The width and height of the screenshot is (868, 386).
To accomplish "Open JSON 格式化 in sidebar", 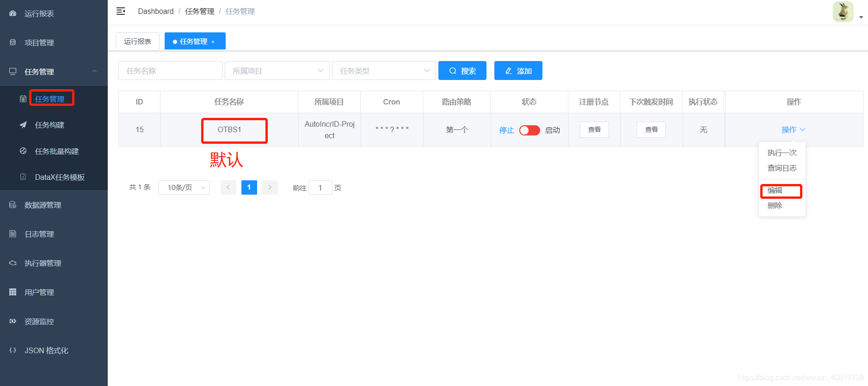I will tap(54, 350).
